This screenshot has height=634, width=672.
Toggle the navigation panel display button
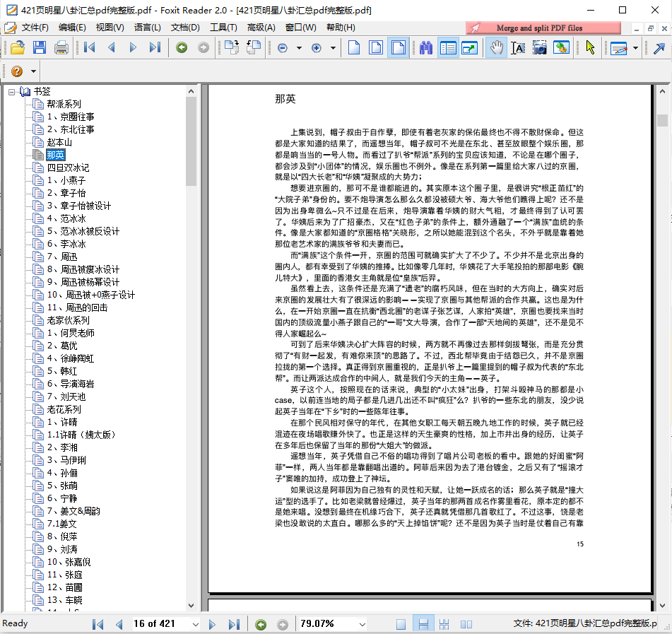[448, 48]
